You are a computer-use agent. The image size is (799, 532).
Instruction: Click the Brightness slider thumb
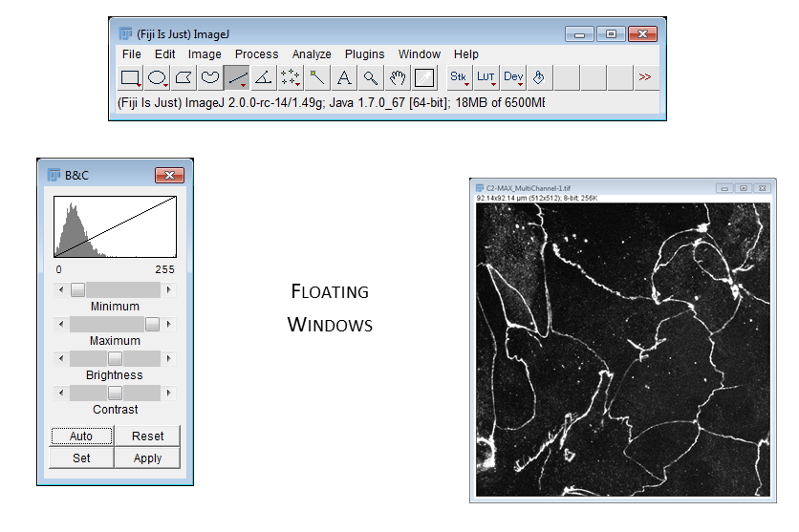tap(115, 358)
